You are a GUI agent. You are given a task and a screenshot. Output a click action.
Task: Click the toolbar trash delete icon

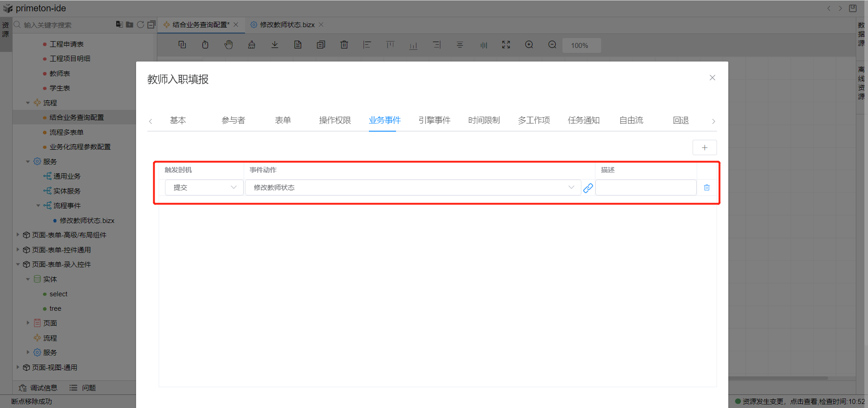[344, 45]
